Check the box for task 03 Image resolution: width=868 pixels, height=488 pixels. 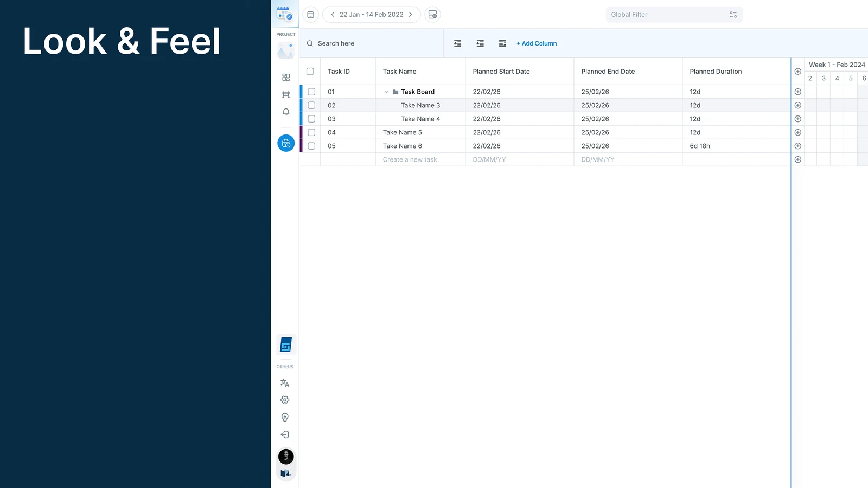point(311,119)
